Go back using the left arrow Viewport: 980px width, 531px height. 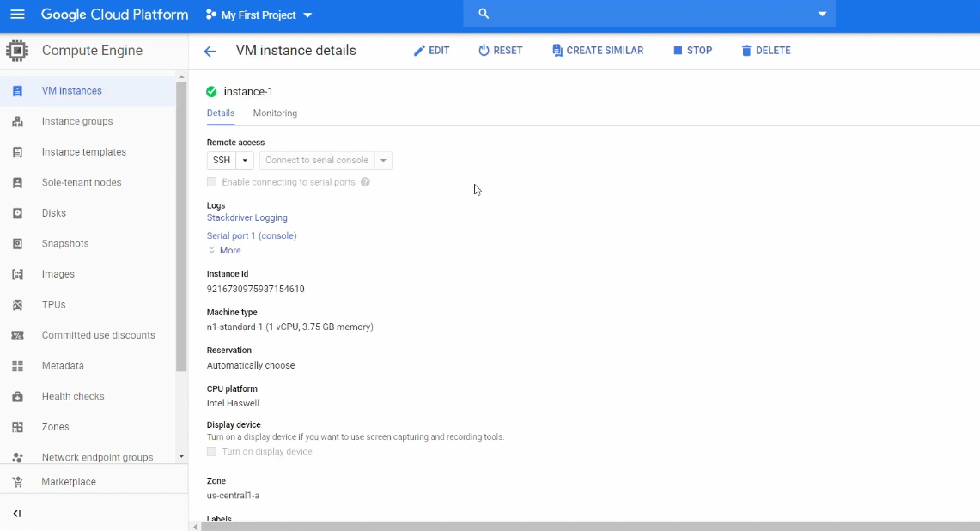(x=210, y=52)
